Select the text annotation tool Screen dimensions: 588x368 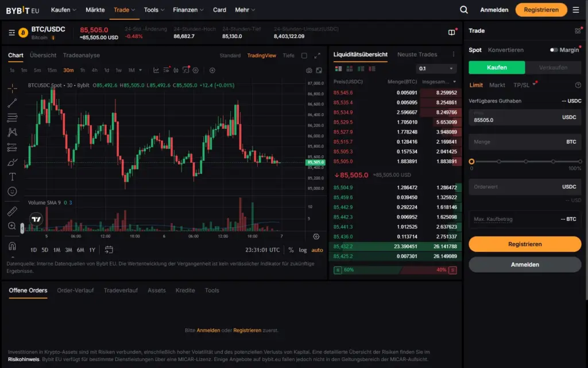coord(12,177)
